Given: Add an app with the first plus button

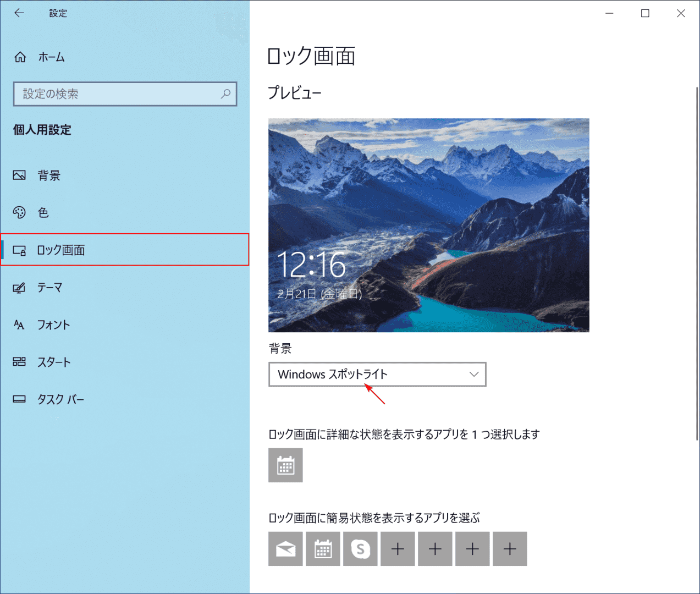Looking at the screenshot, I should click(398, 549).
